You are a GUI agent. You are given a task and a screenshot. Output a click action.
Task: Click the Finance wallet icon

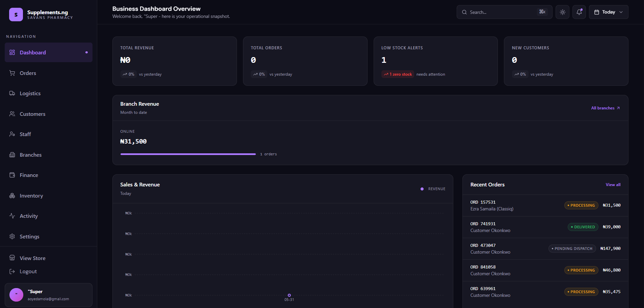(x=12, y=175)
